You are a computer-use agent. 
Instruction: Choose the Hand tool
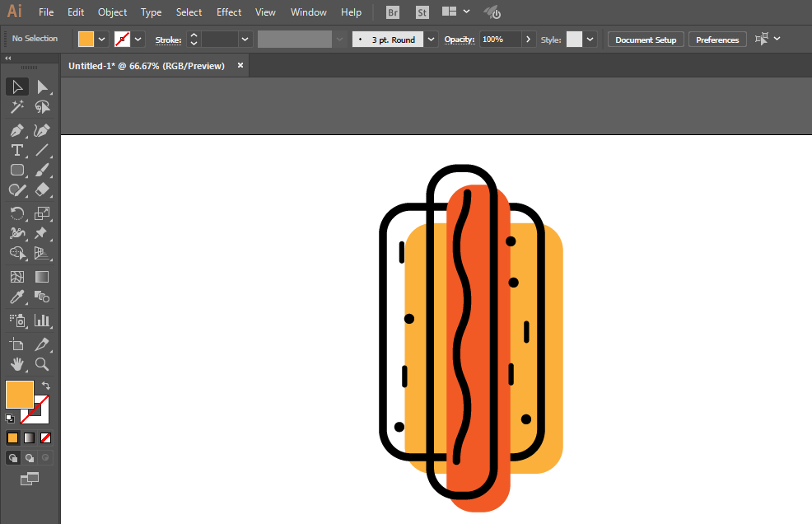coord(16,364)
